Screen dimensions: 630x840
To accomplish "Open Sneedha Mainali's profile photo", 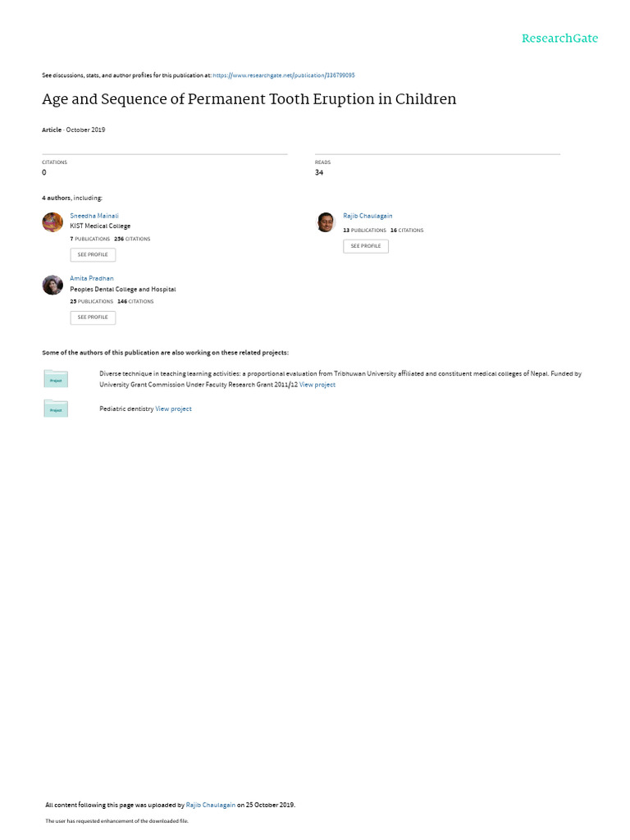I will point(52,221).
